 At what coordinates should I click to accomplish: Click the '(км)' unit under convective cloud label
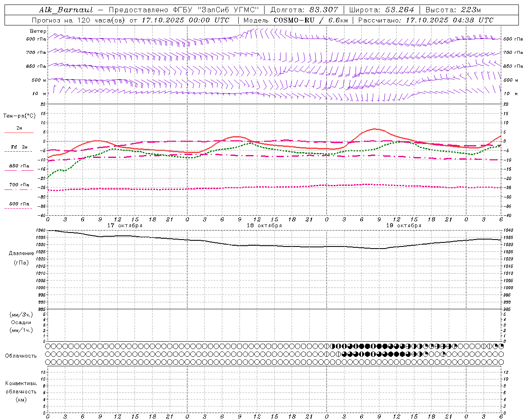click(21, 399)
